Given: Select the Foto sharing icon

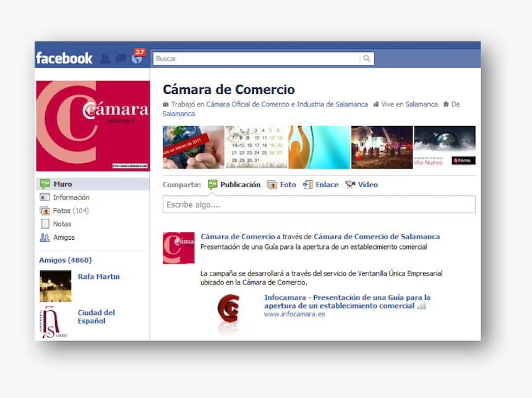Looking at the screenshot, I should [270, 184].
